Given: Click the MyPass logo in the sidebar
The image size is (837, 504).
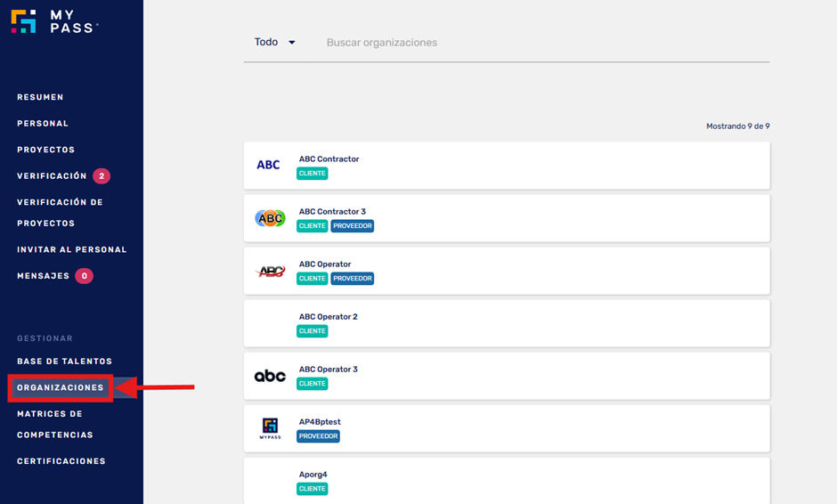Looking at the screenshot, I should 54,21.
